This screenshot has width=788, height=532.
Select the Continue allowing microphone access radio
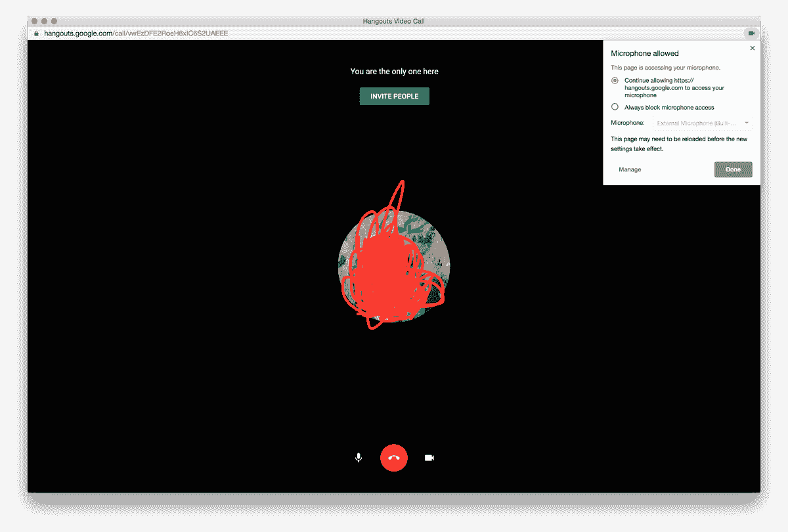[x=615, y=80]
